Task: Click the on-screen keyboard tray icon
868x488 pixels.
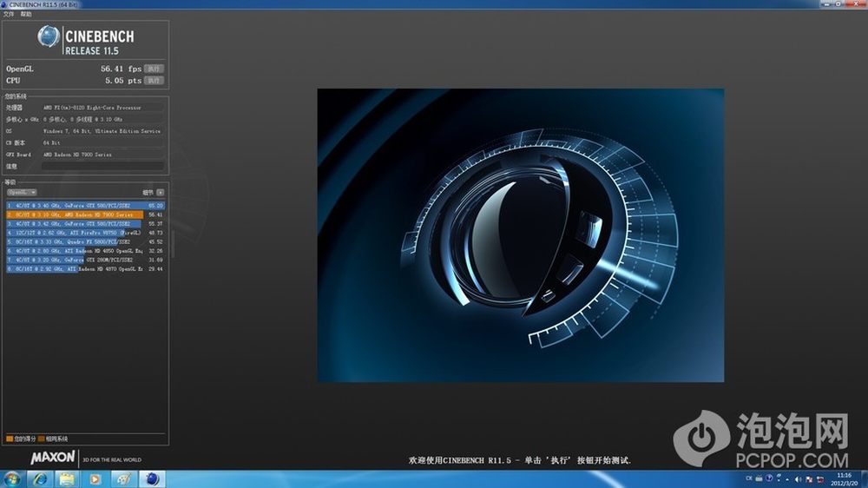Action: point(759,478)
